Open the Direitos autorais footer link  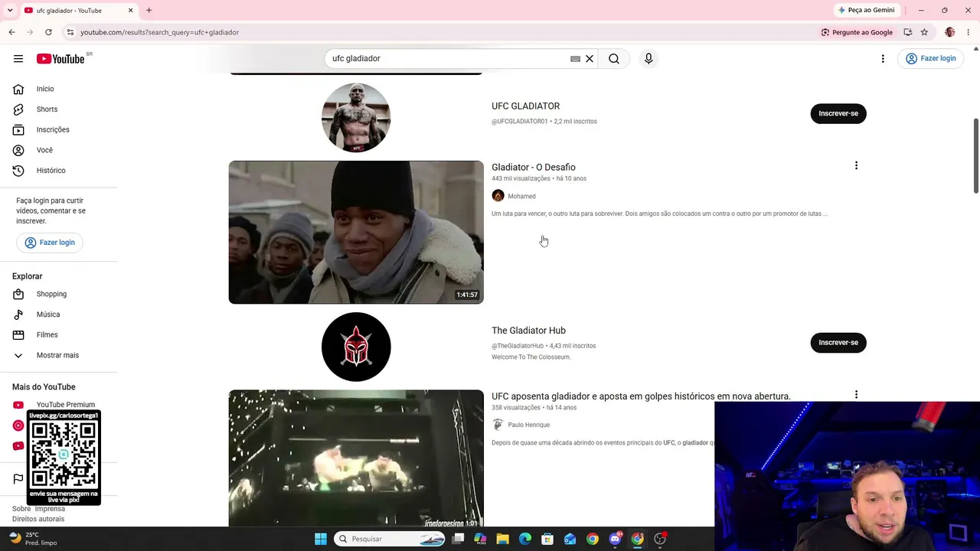pyautogui.click(x=38, y=519)
